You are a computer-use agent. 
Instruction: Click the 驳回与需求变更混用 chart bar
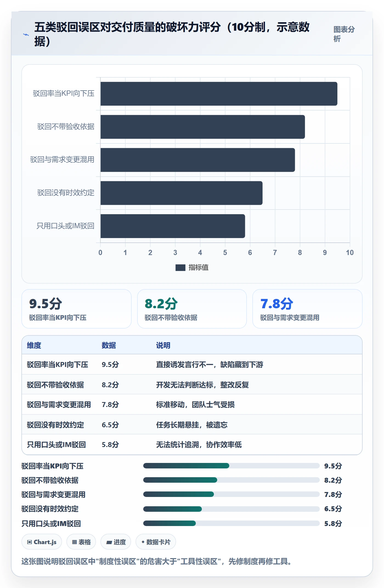[197, 160]
